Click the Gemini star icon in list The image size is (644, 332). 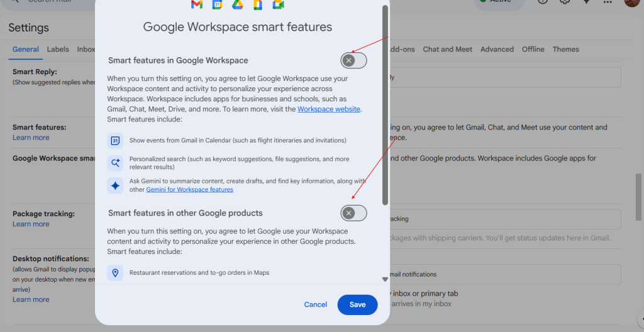(115, 185)
